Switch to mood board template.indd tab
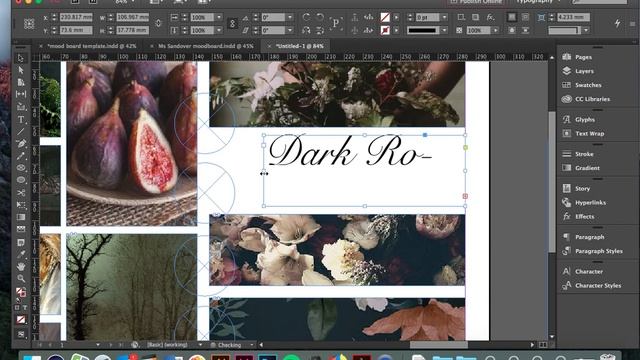Screen dimensions: 640x360 pyautogui.click(x=92, y=46)
